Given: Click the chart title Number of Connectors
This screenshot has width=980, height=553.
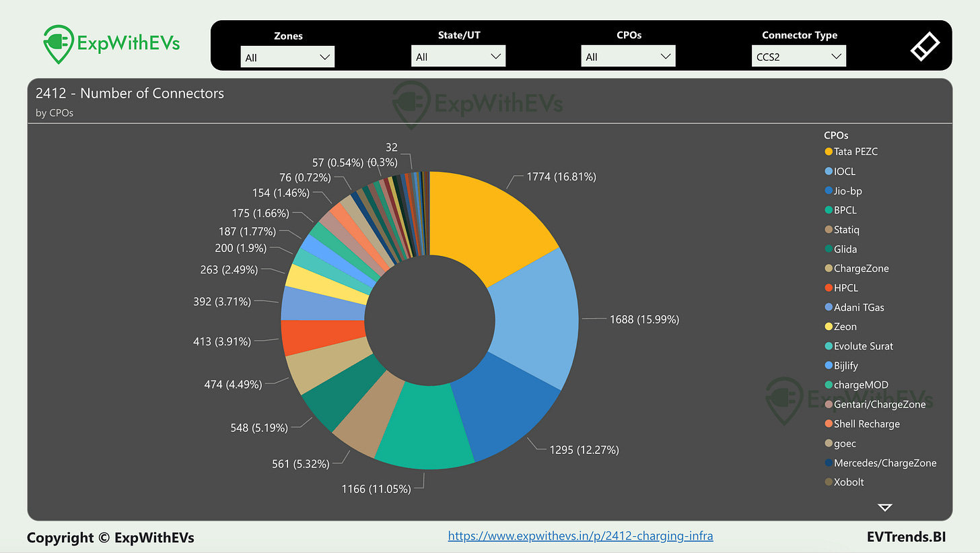Looking at the screenshot, I should (x=130, y=94).
